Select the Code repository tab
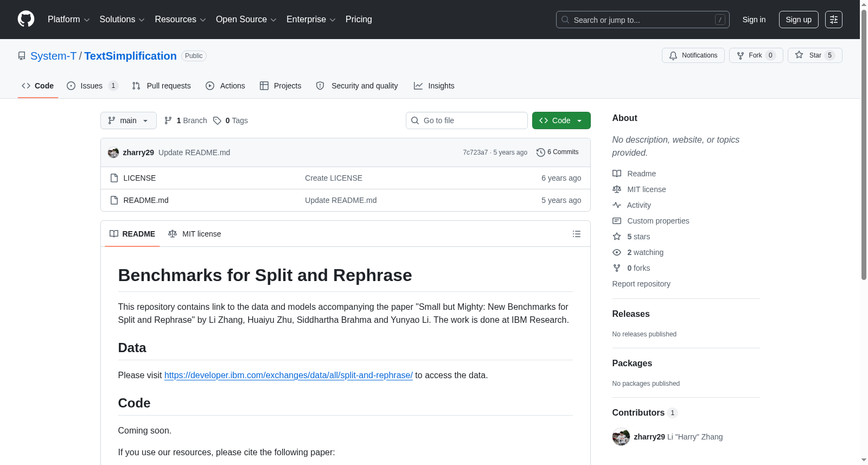Image resolution: width=868 pixels, height=465 pixels. coord(38,86)
